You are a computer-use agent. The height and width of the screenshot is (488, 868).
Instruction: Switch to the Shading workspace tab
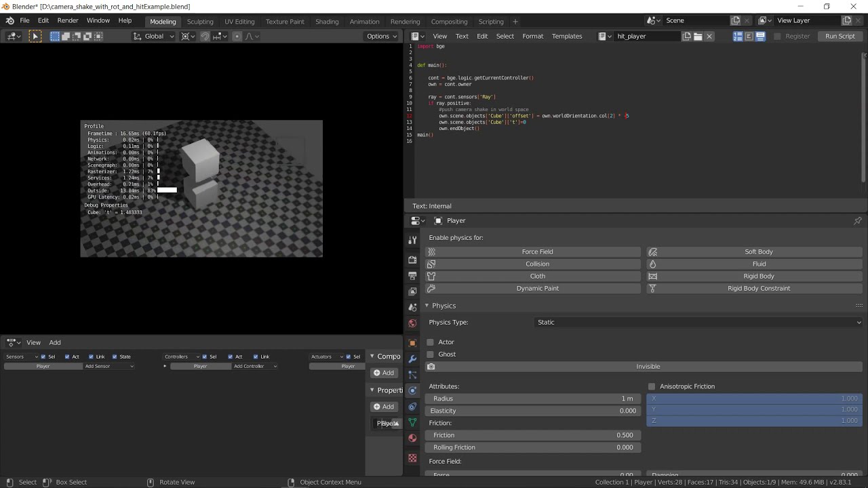click(x=327, y=22)
